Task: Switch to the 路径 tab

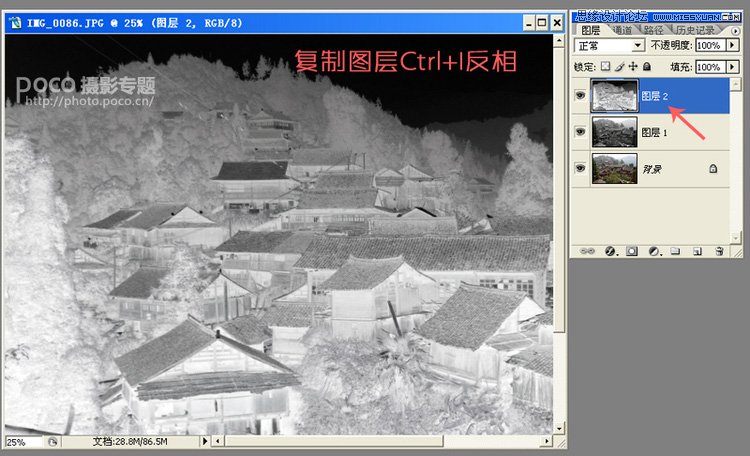Action: point(653,30)
